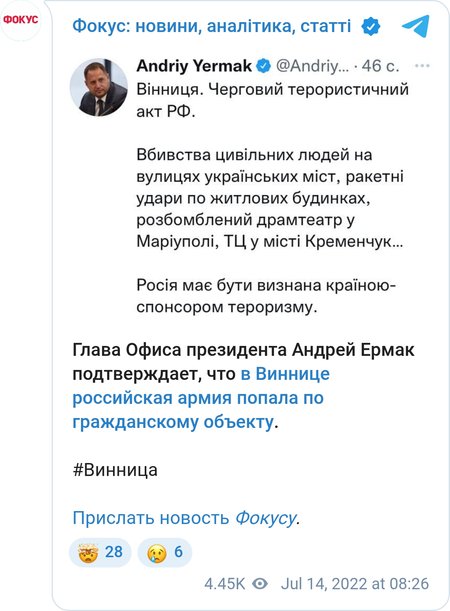Click the eye views icon
The height and width of the screenshot is (611, 450).
tap(260, 584)
